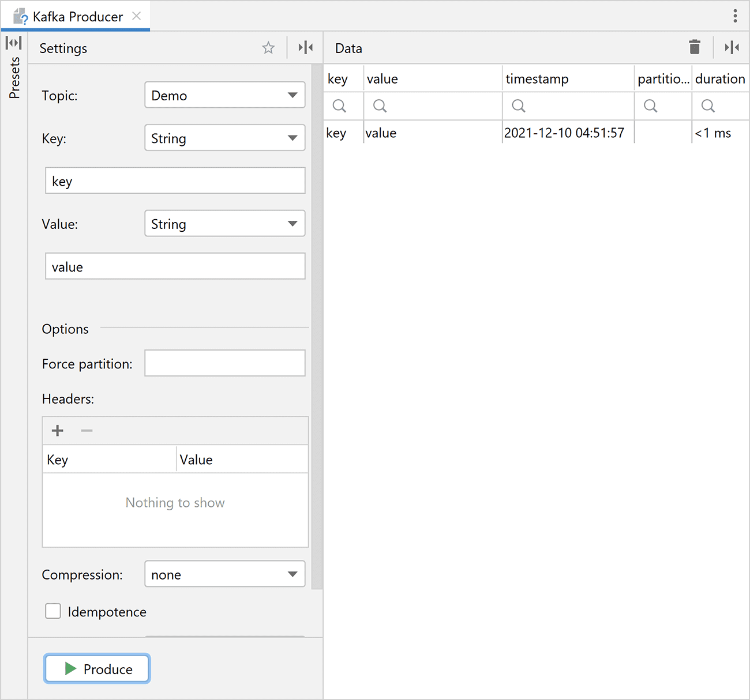The image size is (750, 700).
Task: Remove a header with the minus icon
Action: pyautogui.click(x=87, y=431)
